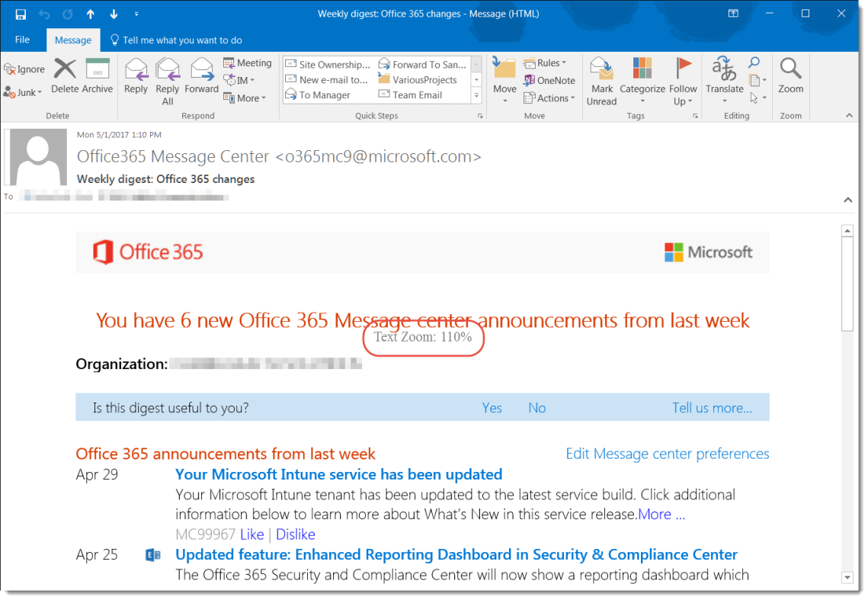Click No on the digest survey

[x=537, y=408]
